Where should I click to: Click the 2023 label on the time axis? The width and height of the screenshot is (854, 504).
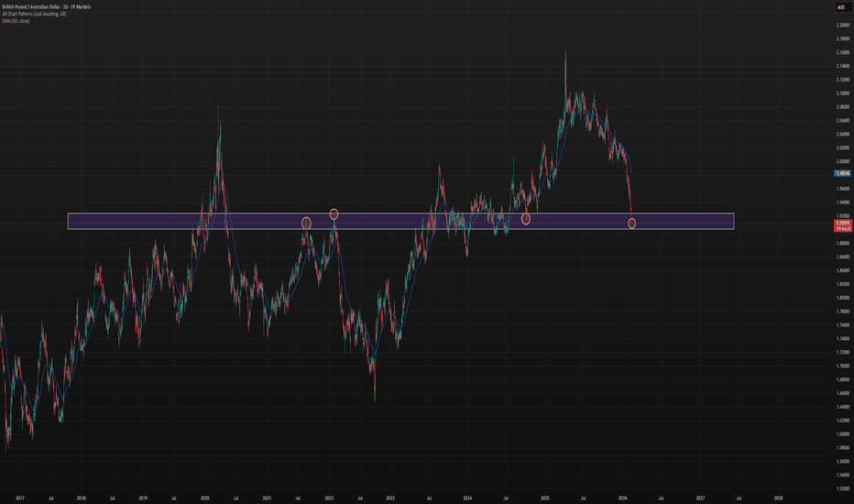click(390, 498)
